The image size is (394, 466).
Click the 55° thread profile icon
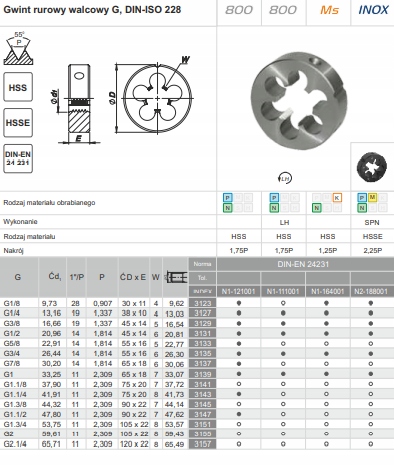tap(18, 48)
